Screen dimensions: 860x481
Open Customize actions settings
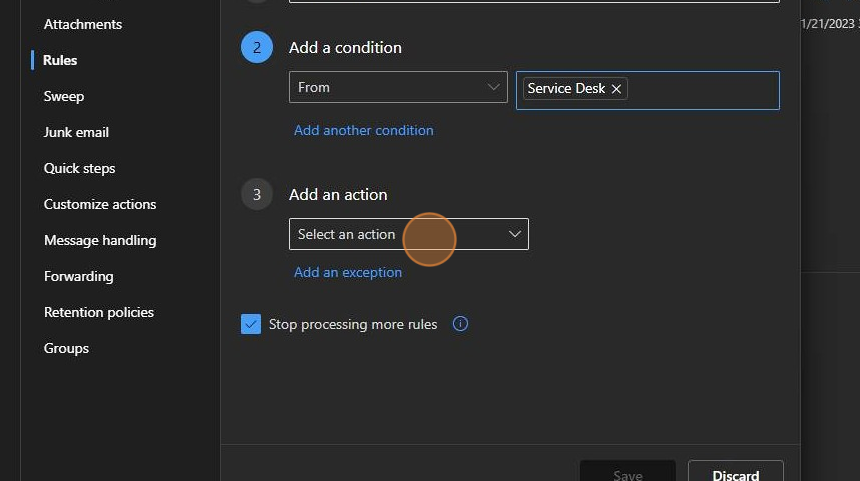pos(100,204)
